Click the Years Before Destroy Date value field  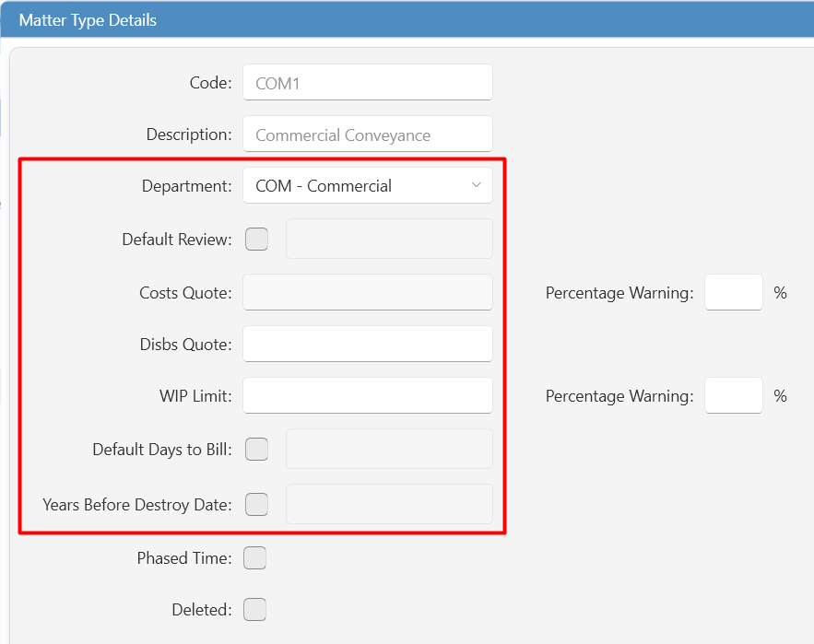pos(389,504)
